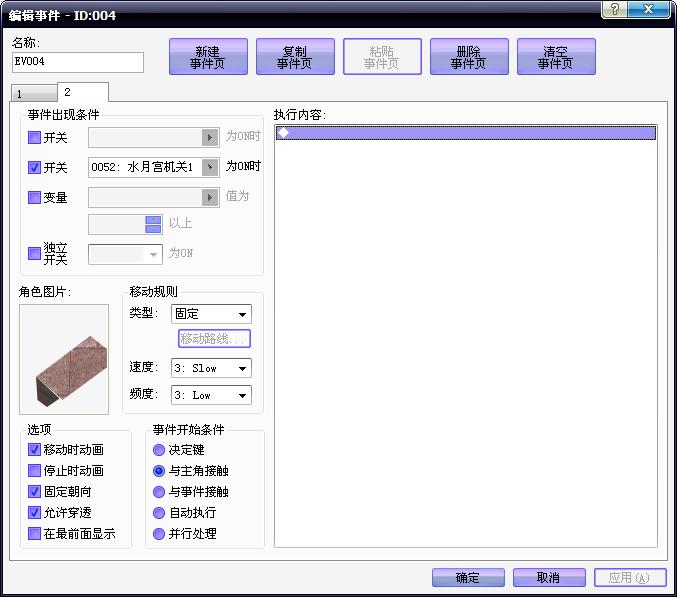Open the 频度 dropdown showing 3: Low
677x597 pixels.
(211, 395)
